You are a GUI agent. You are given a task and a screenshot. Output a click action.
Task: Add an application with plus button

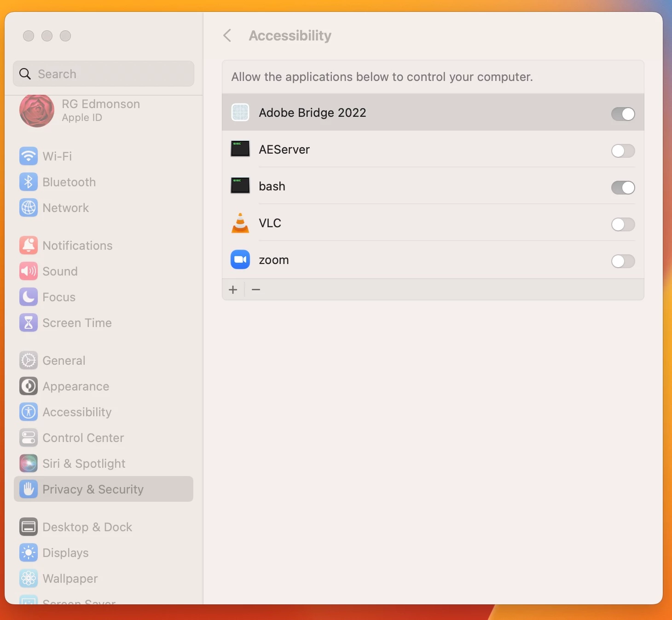click(x=233, y=290)
